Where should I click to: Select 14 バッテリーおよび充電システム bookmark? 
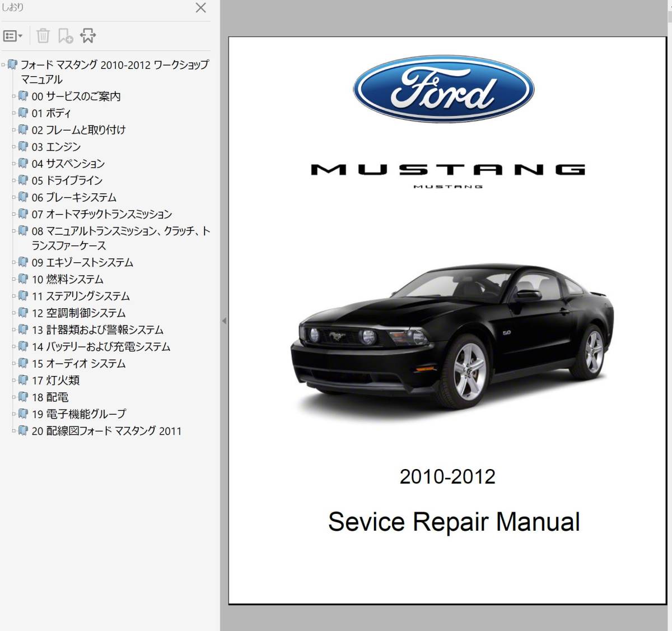(x=101, y=346)
